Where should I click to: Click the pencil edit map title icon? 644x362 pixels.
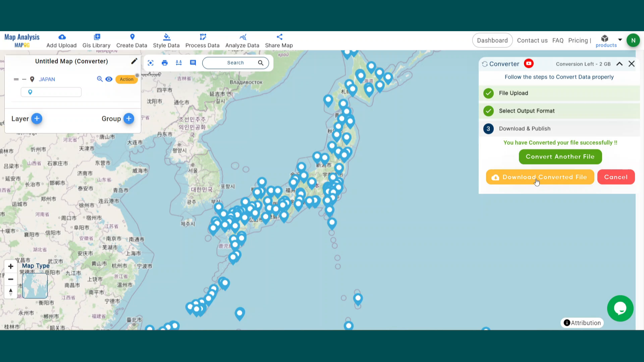[x=134, y=61]
